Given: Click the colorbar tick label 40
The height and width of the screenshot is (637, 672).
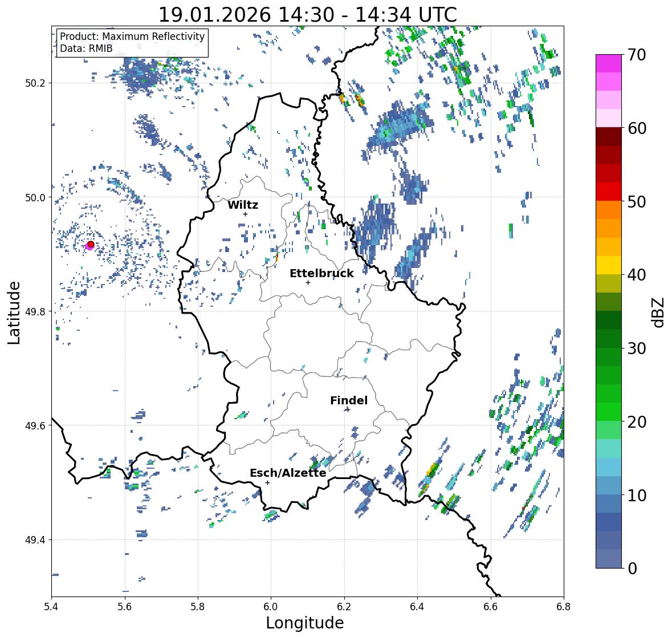Looking at the screenshot, I should [637, 275].
